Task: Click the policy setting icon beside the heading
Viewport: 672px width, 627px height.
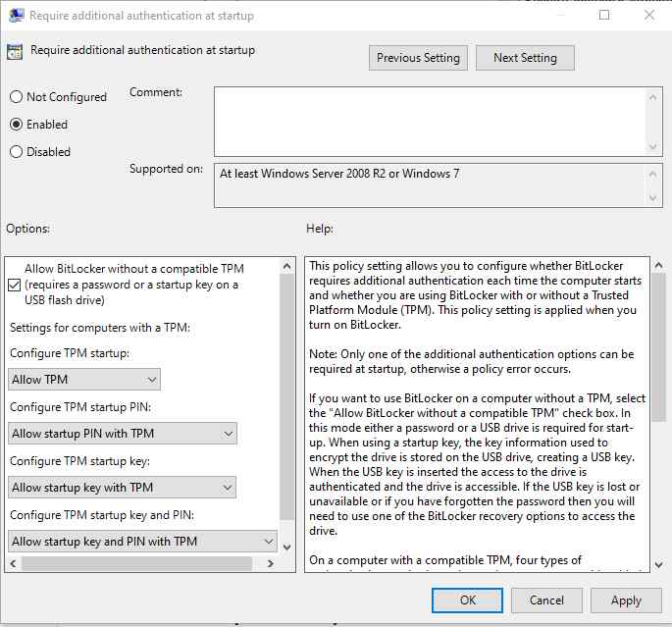Action: click(x=15, y=52)
